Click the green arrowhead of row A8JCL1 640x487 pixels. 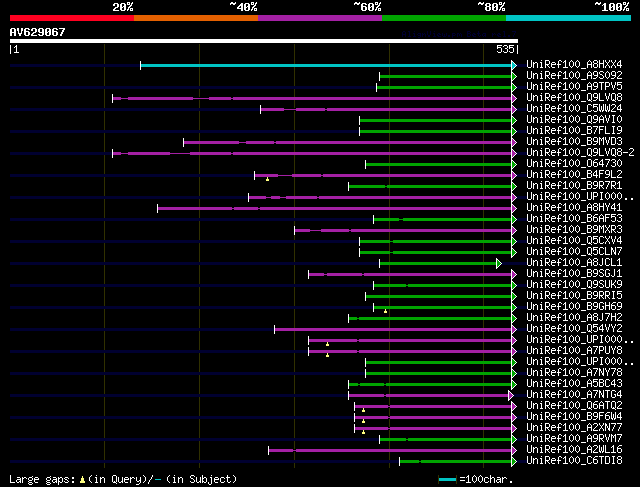(x=498, y=264)
